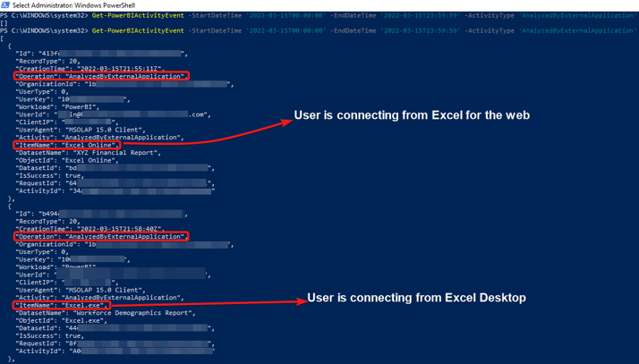Image resolution: width=639 pixels, height=364 pixels.
Task: Select the ItemName 'Excel.exe' line
Action: 62,305
